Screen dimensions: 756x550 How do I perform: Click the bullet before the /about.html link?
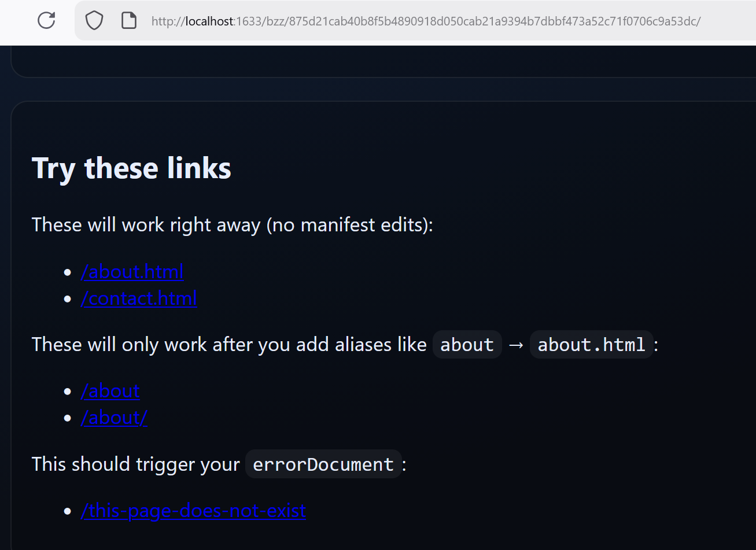[x=68, y=272]
